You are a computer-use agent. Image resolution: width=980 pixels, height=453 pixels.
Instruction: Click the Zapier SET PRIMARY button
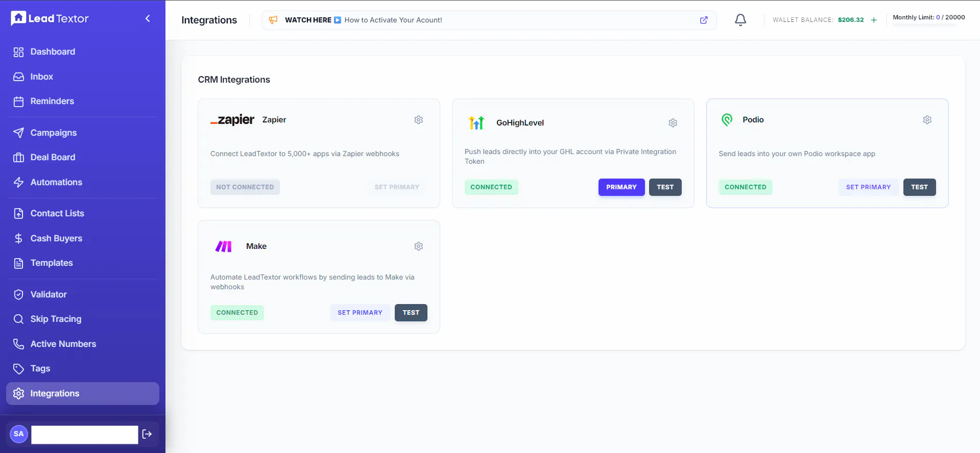click(397, 187)
